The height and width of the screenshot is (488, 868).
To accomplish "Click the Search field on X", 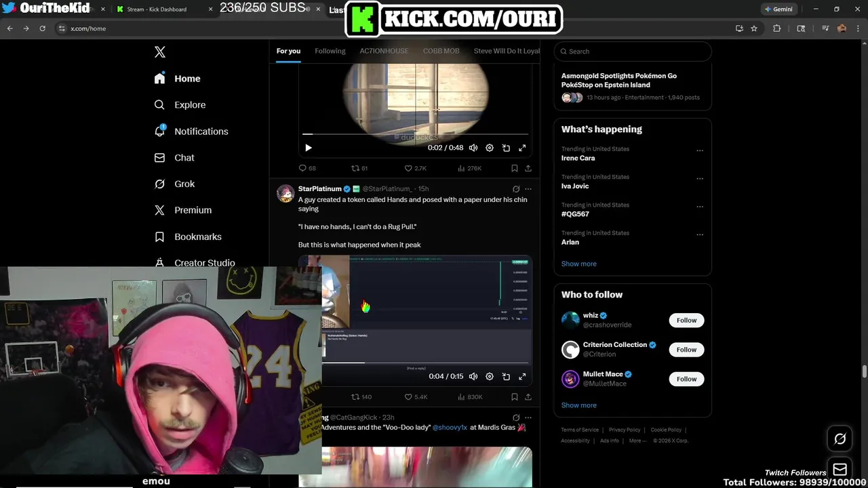I will coord(633,52).
